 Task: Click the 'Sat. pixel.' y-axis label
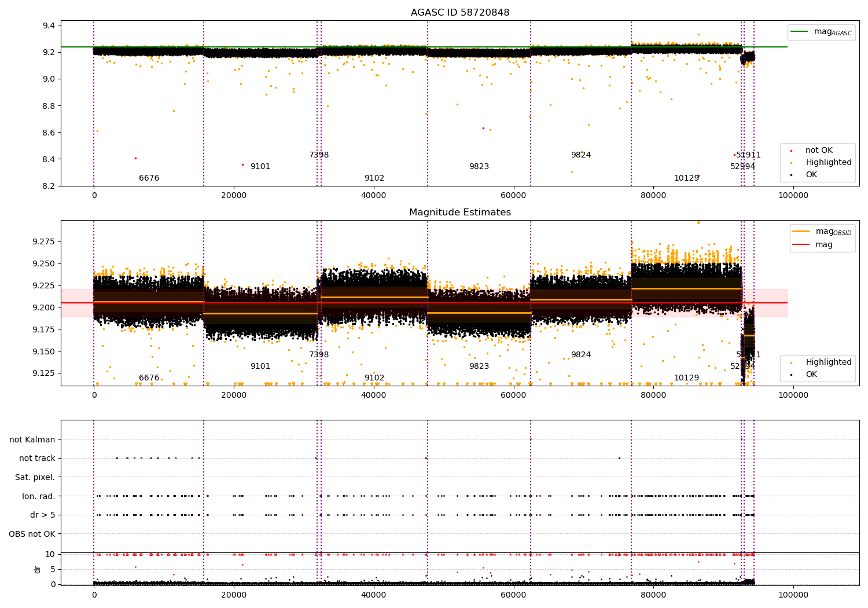click(35, 478)
